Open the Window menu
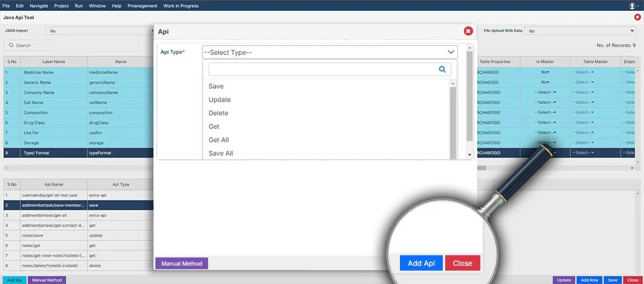 [97, 6]
